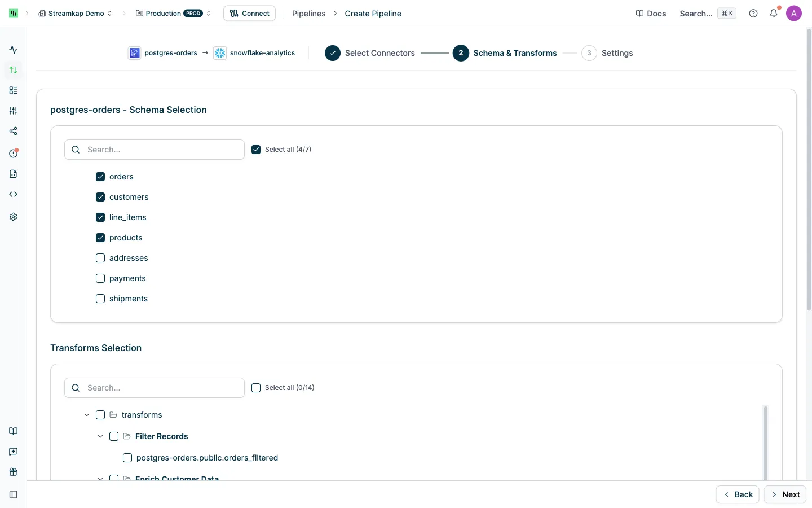Image resolution: width=812 pixels, height=508 pixels.
Task: Click the Connect button
Action: (250, 13)
